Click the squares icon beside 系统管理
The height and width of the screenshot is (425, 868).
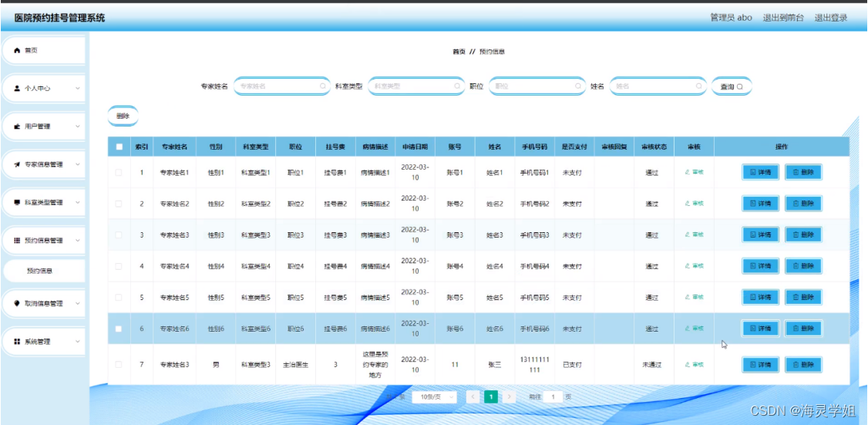click(17, 342)
